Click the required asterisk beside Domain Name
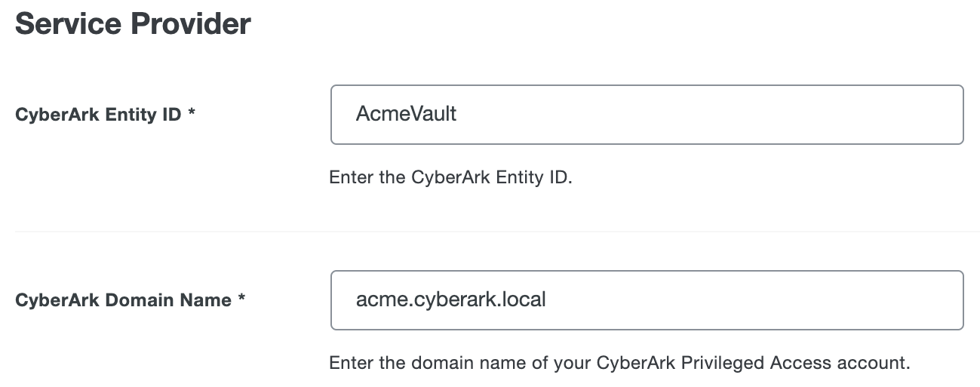The image size is (980, 387). point(241,299)
